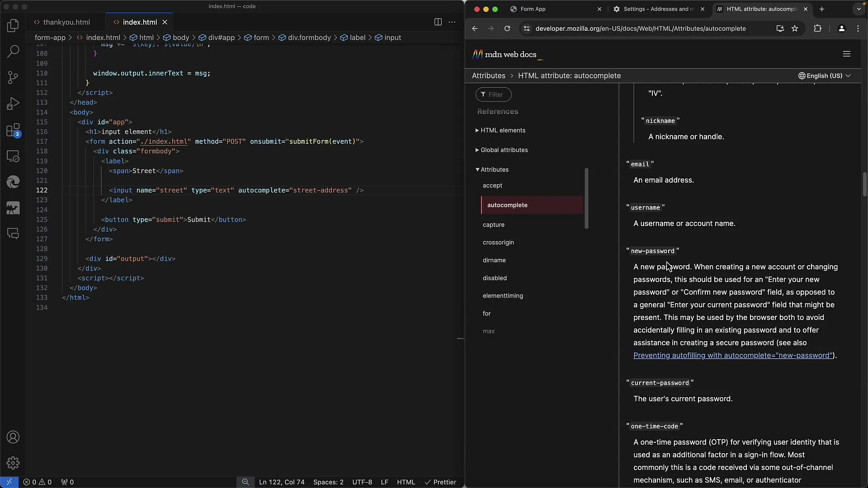Click the autocomplete attribute in MDN sidebar
868x488 pixels.
coord(507,204)
